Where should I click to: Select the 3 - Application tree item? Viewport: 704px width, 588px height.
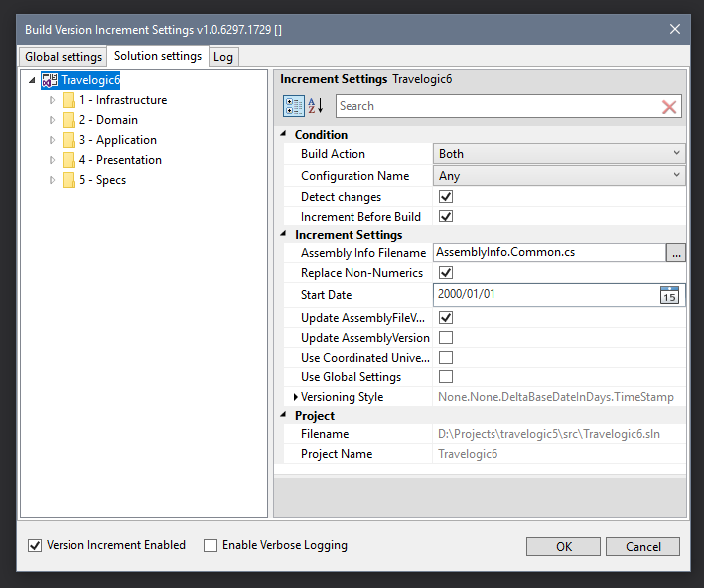pos(118,140)
